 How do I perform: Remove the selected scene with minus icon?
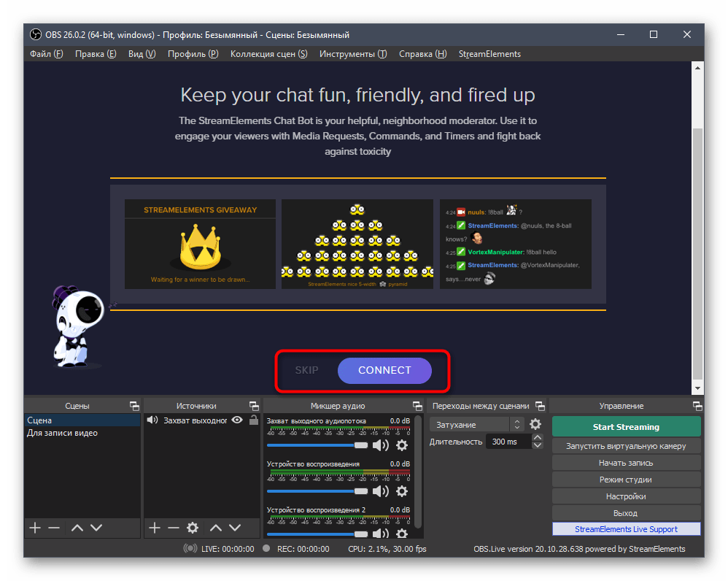pyautogui.click(x=54, y=528)
